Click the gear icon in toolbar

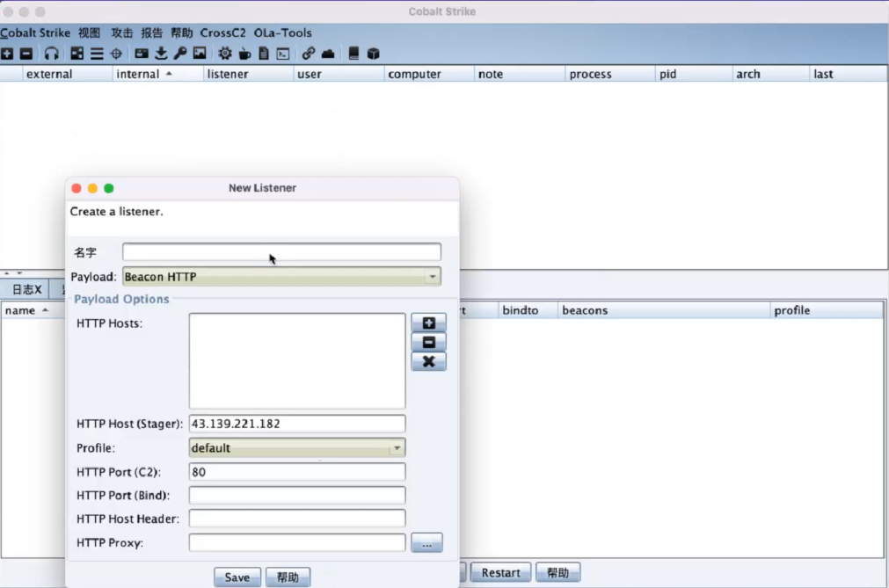coord(225,54)
